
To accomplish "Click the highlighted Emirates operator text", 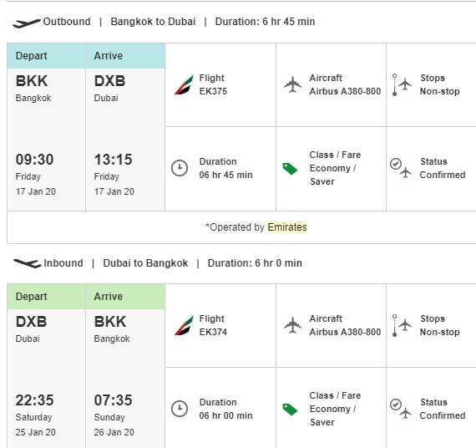I will (x=287, y=227).
